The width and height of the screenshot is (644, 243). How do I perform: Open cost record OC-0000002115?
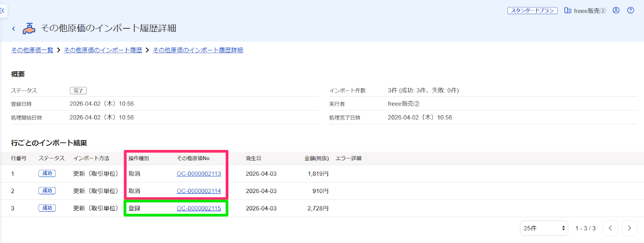(199, 208)
